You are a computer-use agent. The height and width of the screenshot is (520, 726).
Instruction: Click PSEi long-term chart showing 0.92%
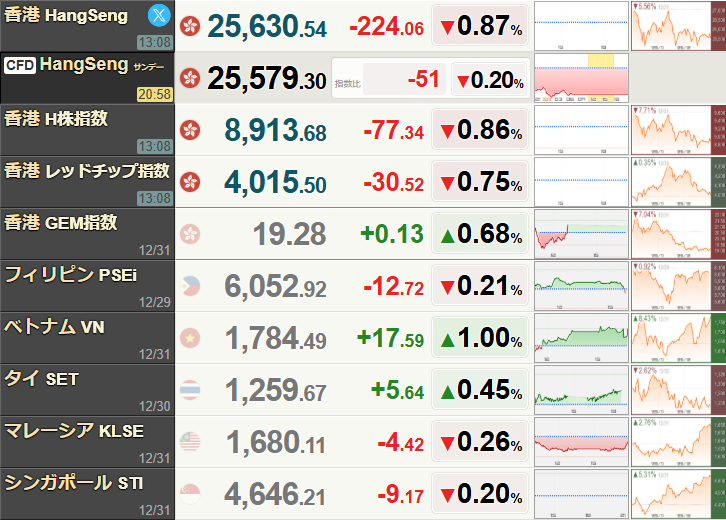(x=678, y=286)
